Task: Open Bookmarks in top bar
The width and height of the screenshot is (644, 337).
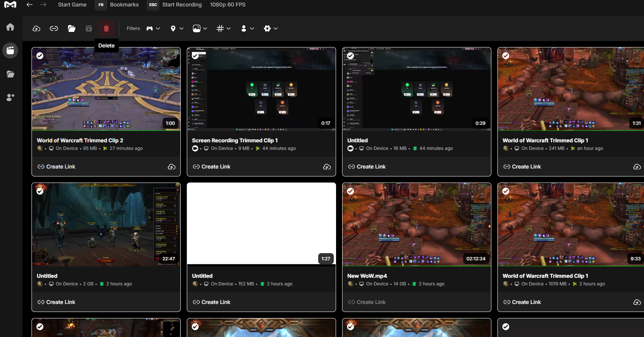Action: pos(124,5)
